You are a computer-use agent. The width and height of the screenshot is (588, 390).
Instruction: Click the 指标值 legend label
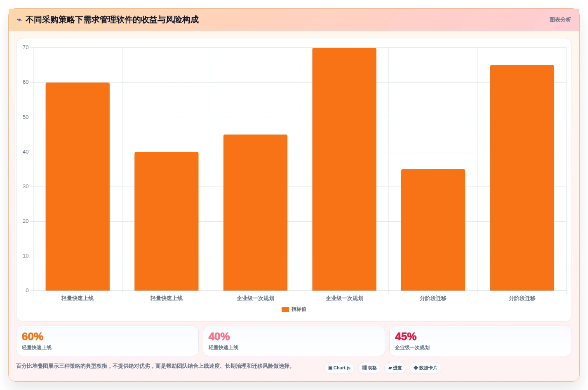coord(299,310)
